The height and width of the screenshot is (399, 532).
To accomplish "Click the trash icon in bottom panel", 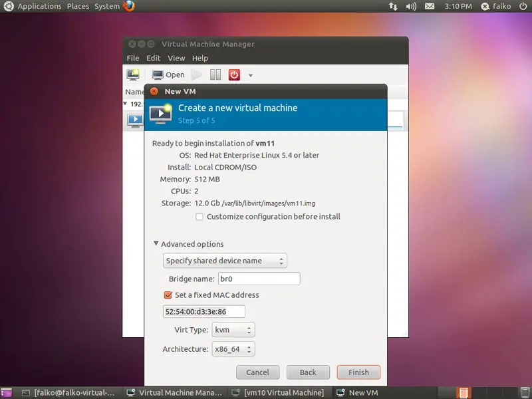I will click(x=525, y=392).
